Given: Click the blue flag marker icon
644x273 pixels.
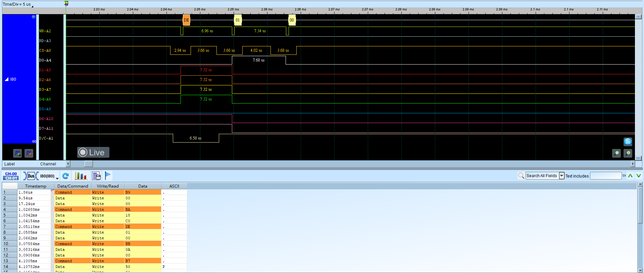Looking at the screenshot, I should [108, 175].
